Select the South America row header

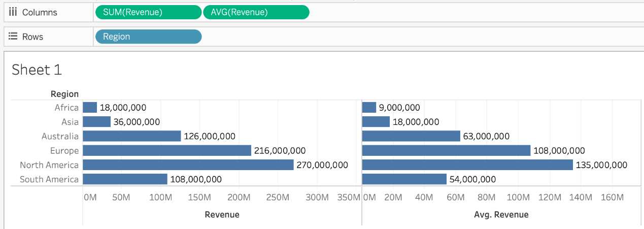(x=49, y=179)
